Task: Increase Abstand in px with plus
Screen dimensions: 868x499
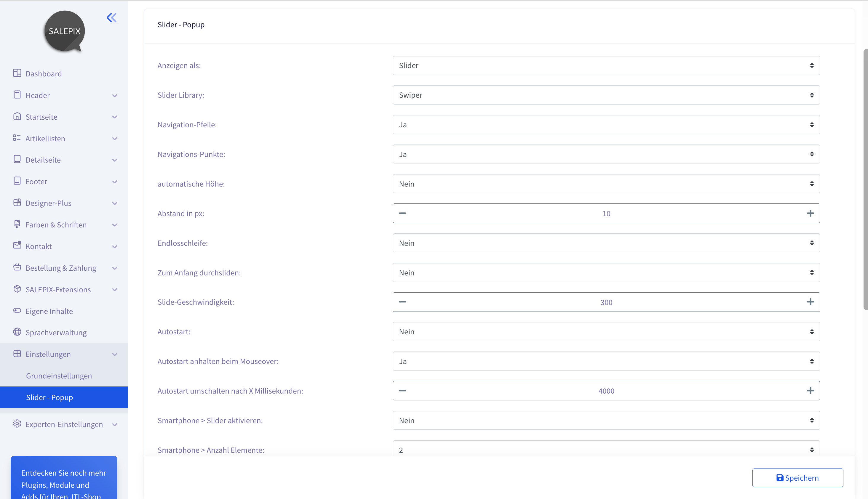Action: [x=811, y=213]
